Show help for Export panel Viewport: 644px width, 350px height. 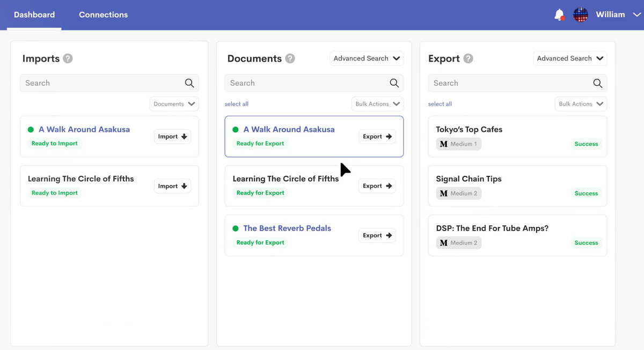(468, 58)
